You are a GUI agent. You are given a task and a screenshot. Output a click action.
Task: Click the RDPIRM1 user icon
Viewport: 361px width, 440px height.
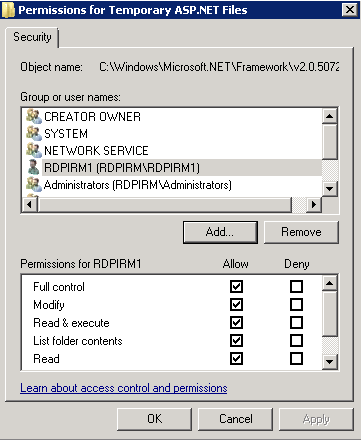point(34,167)
